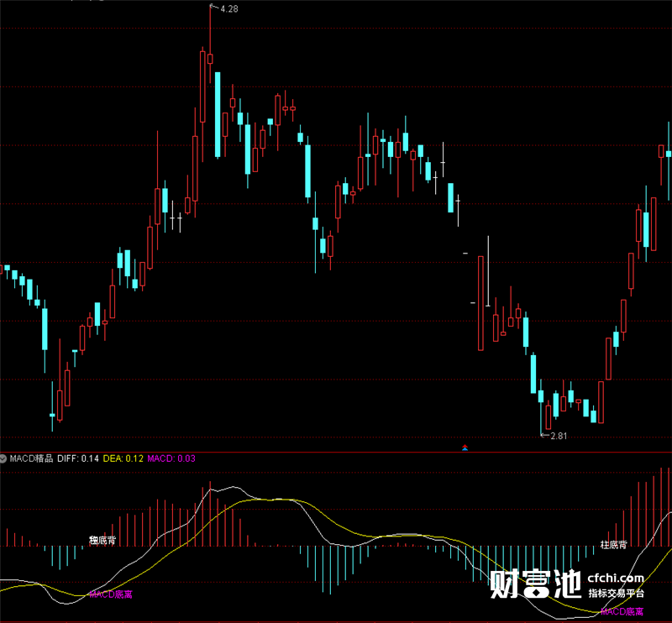Click the 2.81 low price label
Viewport: 672px width, 623px height.
tap(559, 437)
